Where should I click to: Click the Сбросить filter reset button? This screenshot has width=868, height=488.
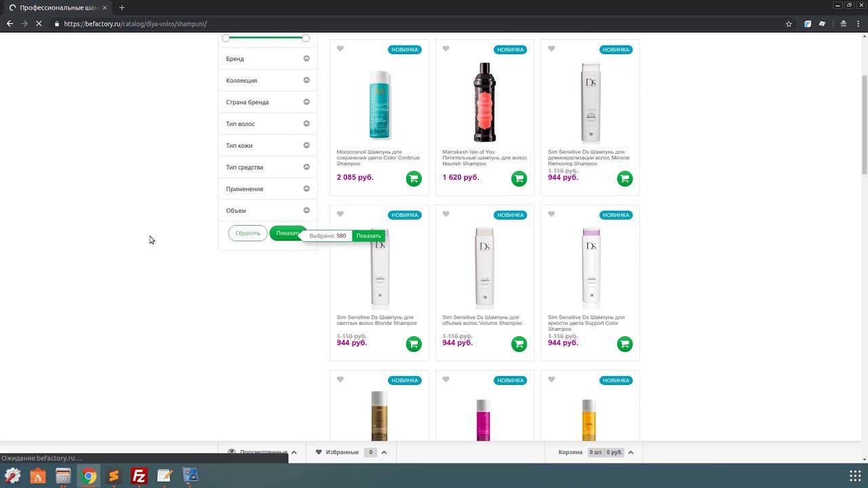coord(248,233)
